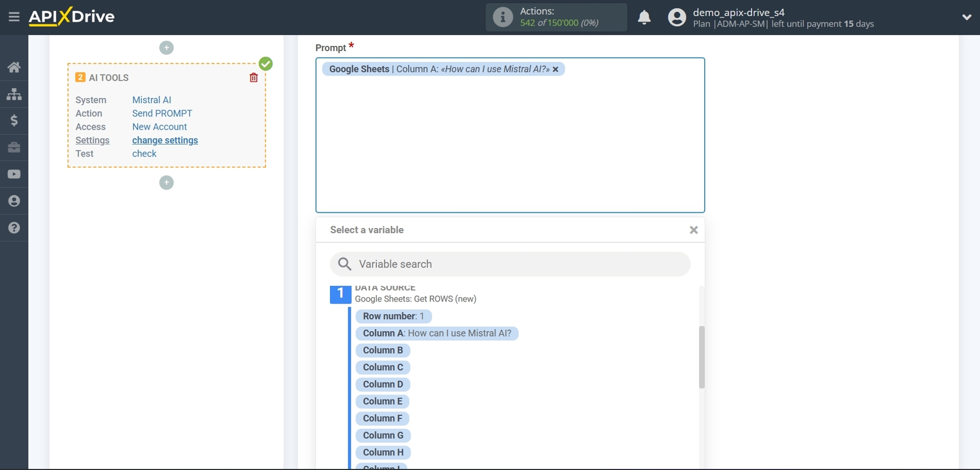This screenshot has height=470, width=980.
Task: Click the Actions info icon
Action: click(x=502, y=17)
